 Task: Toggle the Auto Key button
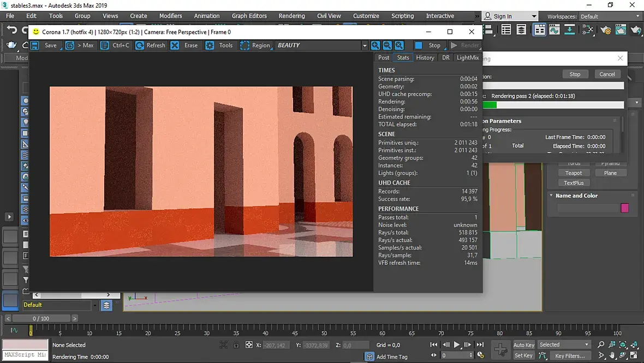524,345
